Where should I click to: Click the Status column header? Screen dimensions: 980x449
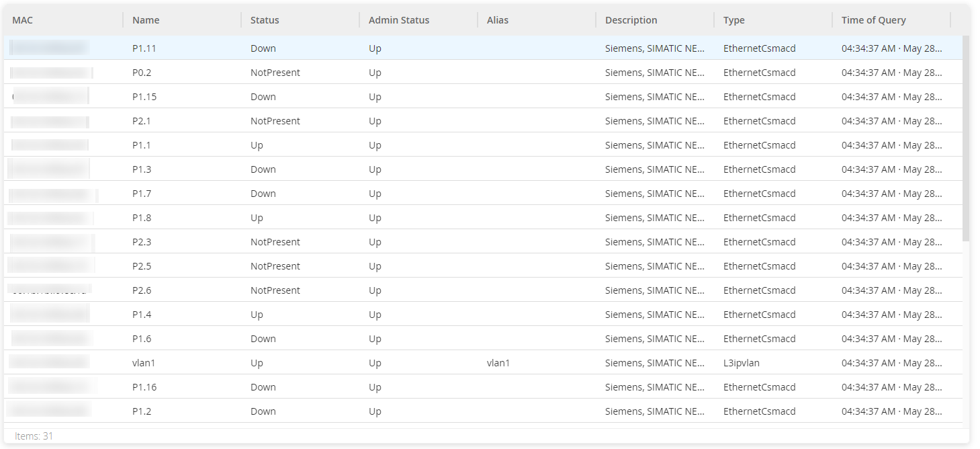coord(265,20)
